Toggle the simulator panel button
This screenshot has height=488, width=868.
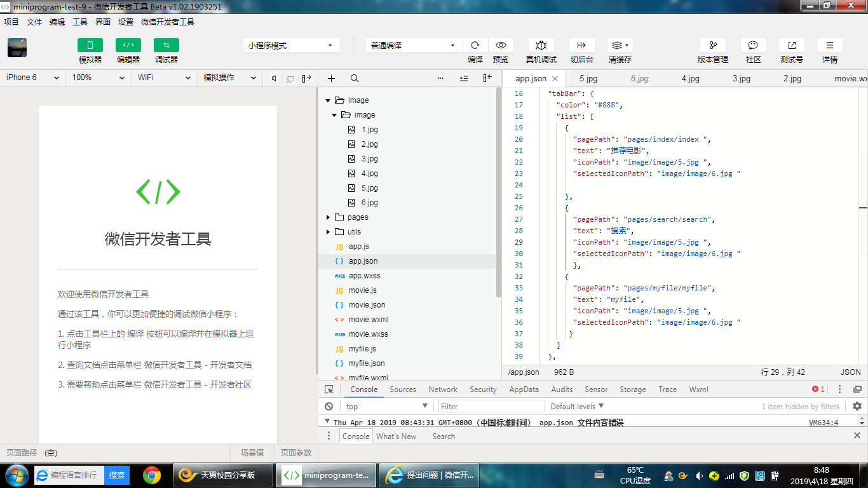(90, 45)
